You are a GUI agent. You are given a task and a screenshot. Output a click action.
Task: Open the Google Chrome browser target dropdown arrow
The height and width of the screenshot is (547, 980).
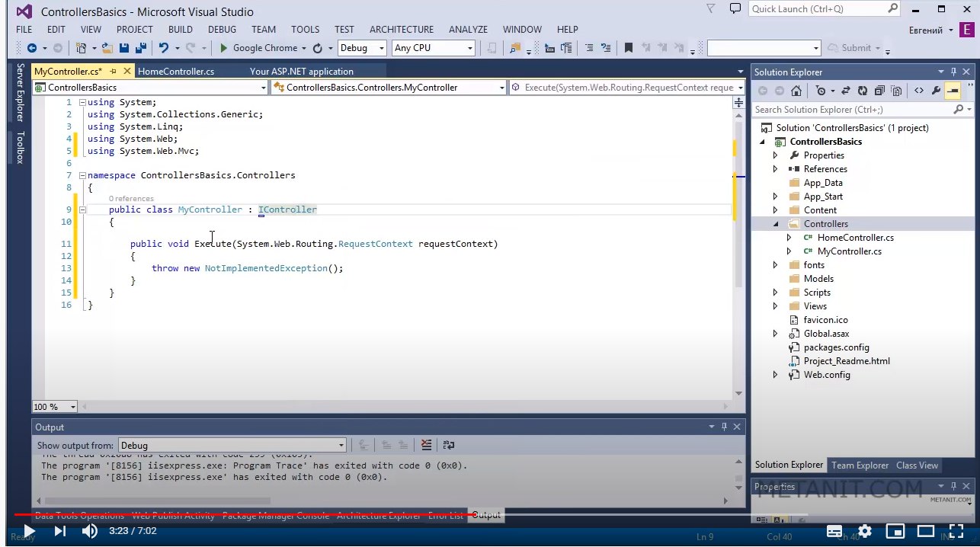304,48
